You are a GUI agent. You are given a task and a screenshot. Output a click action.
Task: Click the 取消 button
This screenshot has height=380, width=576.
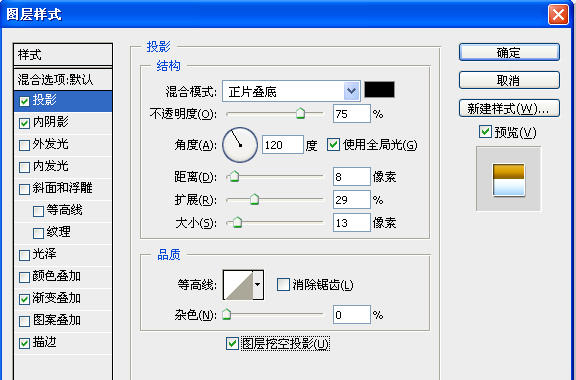[x=509, y=80]
